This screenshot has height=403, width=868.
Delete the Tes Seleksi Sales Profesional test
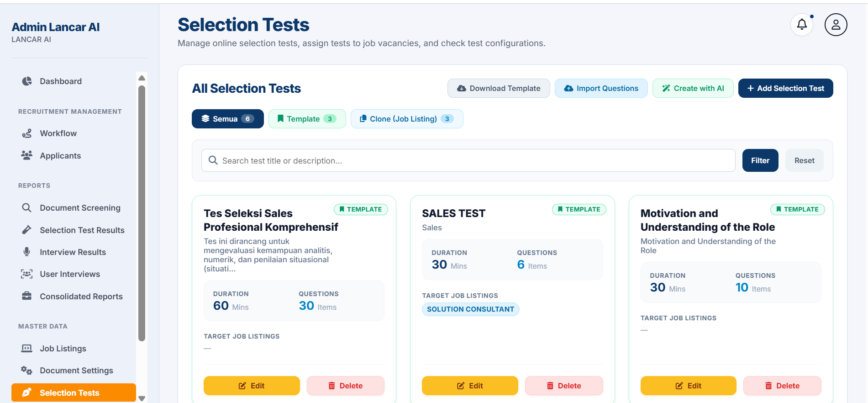[346, 386]
